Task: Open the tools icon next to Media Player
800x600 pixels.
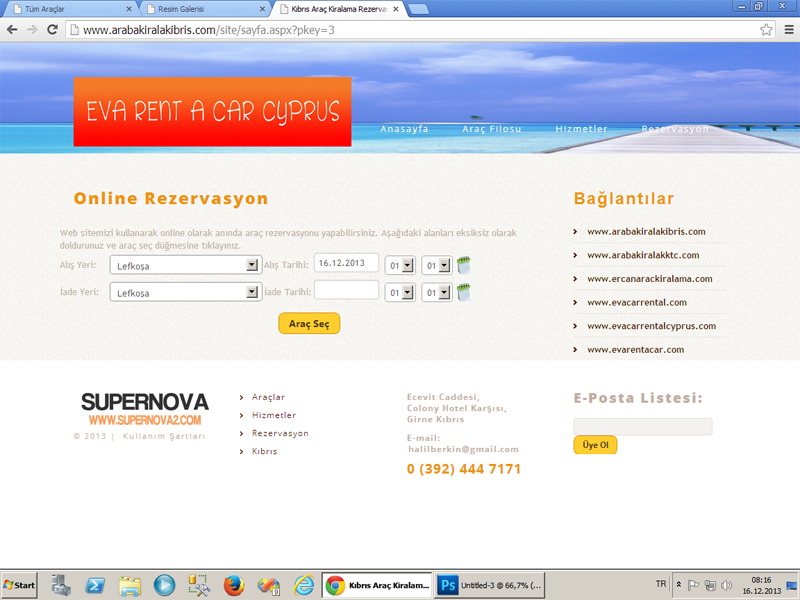Action: pyautogui.click(x=199, y=585)
